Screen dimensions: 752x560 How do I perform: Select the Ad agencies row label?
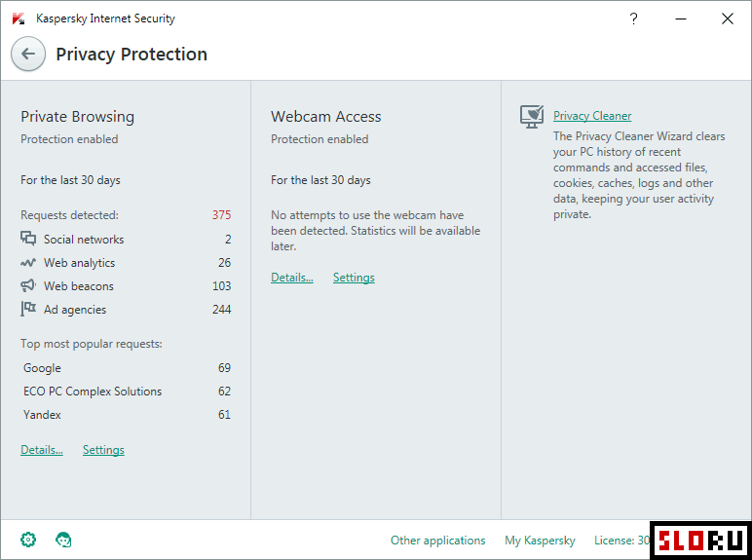[x=75, y=310]
